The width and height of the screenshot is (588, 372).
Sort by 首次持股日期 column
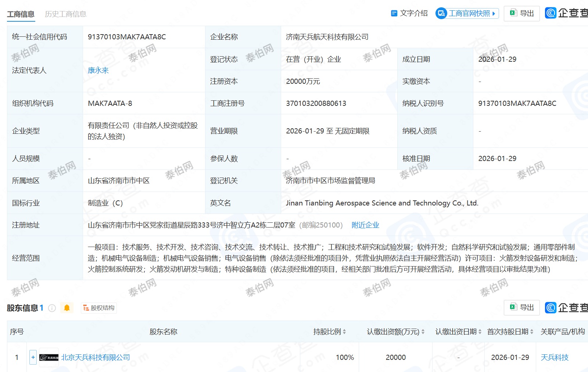point(531,332)
